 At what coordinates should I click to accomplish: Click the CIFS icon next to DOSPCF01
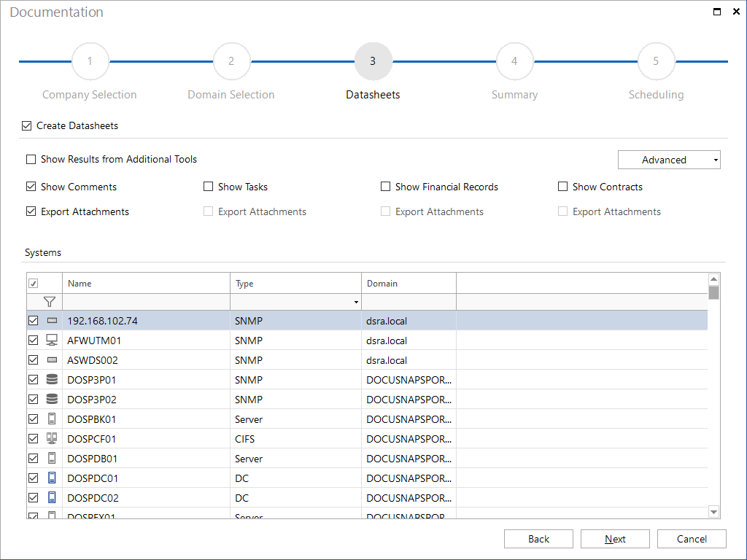point(52,438)
